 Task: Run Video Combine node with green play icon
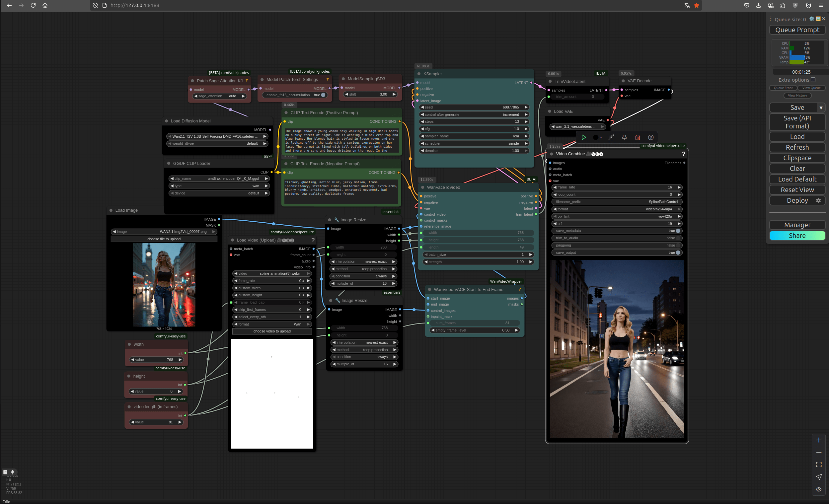[x=584, y=137]
